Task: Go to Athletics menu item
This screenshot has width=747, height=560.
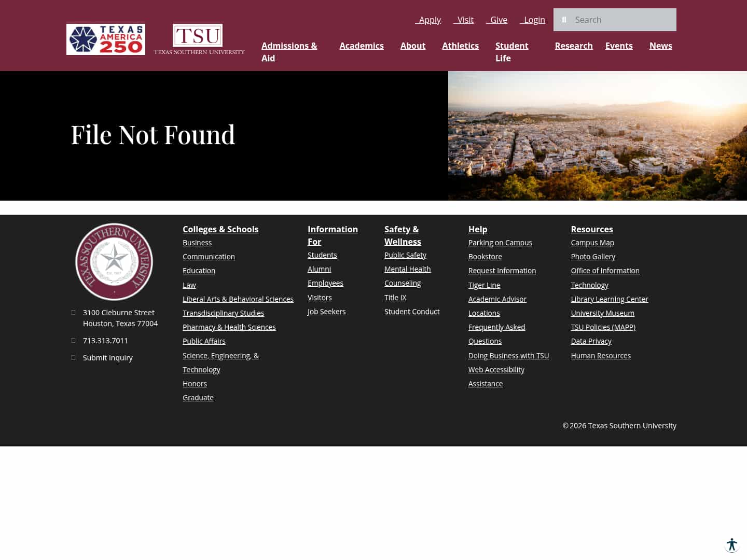Action: [x=460, y=46]
